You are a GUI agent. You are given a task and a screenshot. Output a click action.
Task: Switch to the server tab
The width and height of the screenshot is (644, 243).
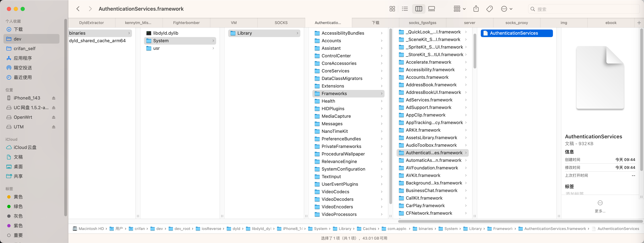pos(469,23)
